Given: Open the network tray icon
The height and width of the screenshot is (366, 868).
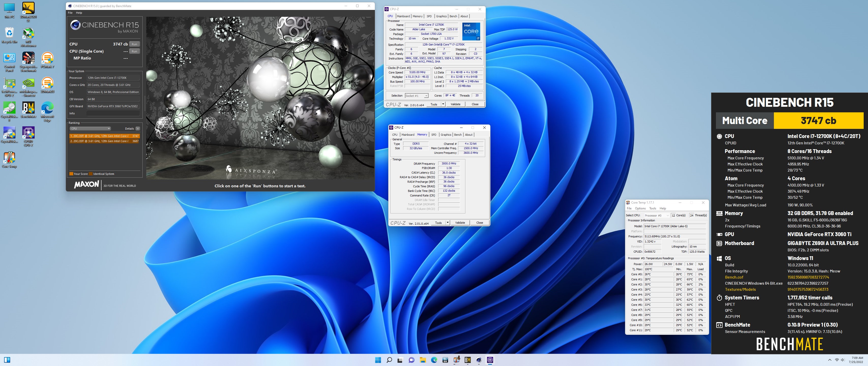Looking at the screenshot, I should coord(837,360).
